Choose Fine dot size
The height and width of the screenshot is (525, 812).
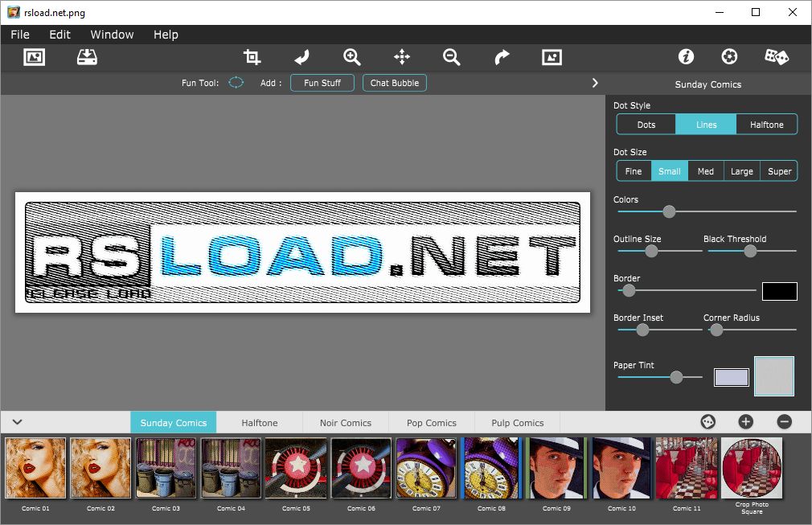[x=634, y=171]
